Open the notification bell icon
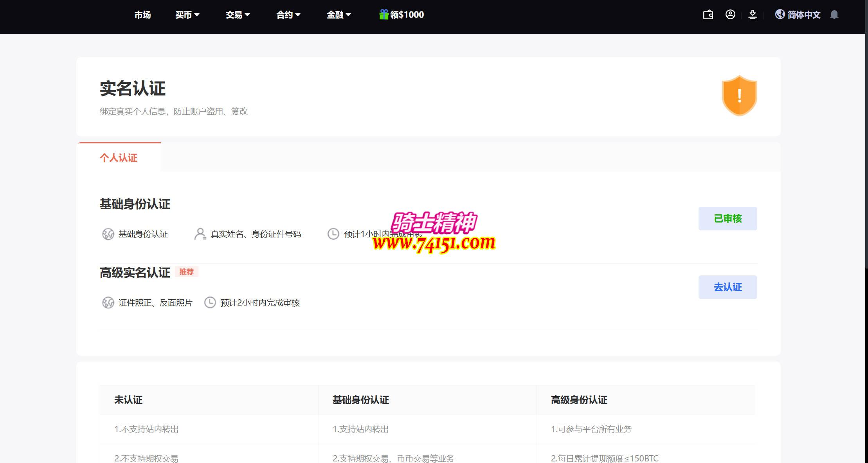 [834, 15]
